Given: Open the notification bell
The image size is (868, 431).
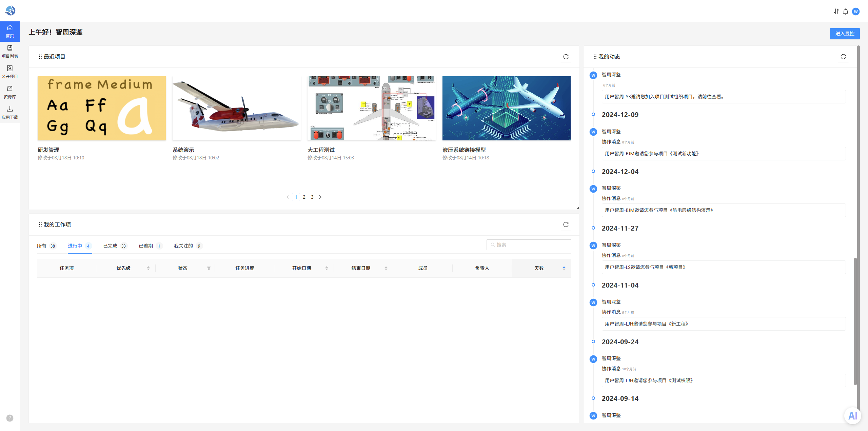Looking at the screenshot, I should 846,12.
